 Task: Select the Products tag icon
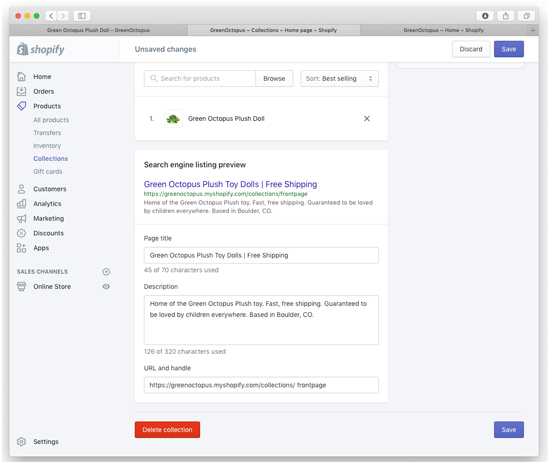point(21,106)
